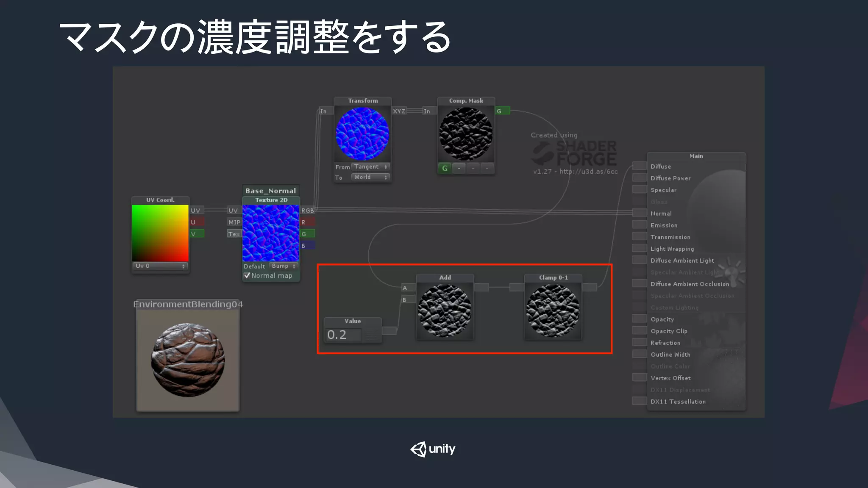Viewport: 868px width, 488px height.
Task: Click the MIP input port of Texture 2D
Action: pos(234,222)
